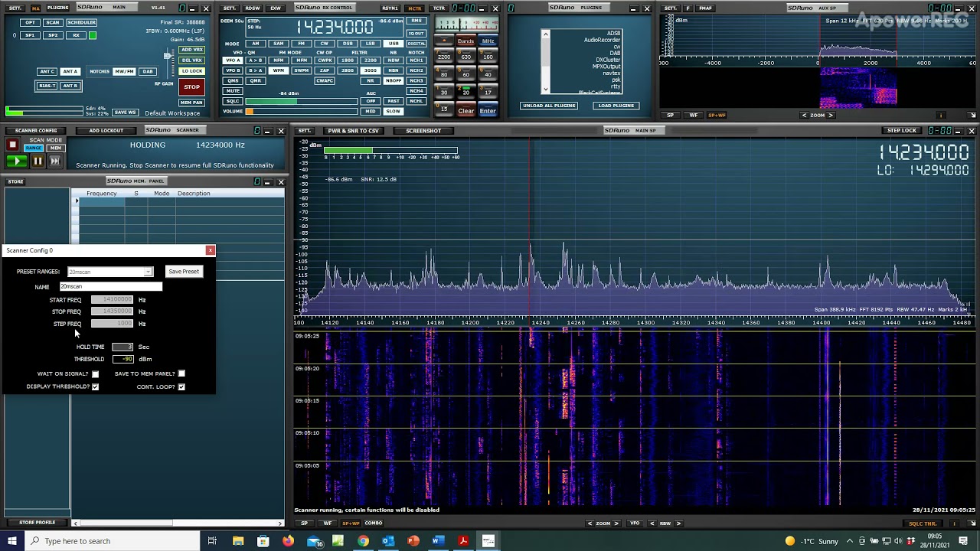Open File Explorer from the taskbar
This screenshot has height=551, width=980.
(238, 541)
